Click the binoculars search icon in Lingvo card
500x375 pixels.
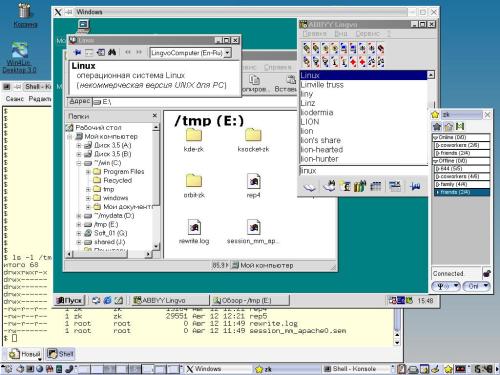tap(112, 52)
